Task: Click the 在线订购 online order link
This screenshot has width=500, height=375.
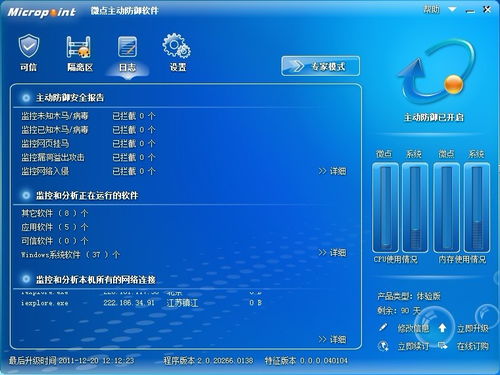Action: point(473,346)
